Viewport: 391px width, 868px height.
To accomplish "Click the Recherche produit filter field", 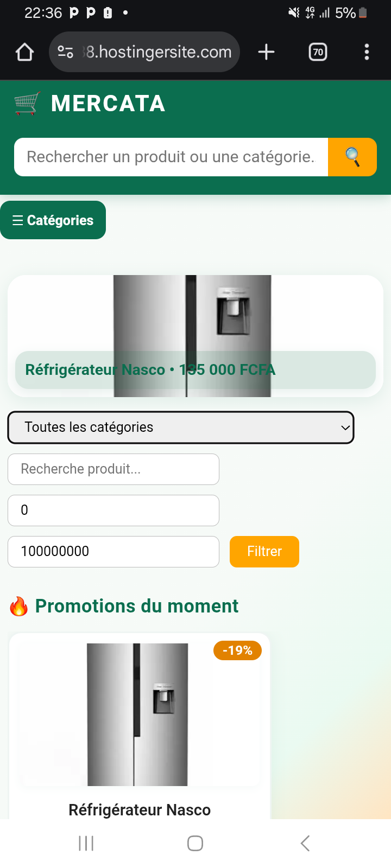I will 113,469.
